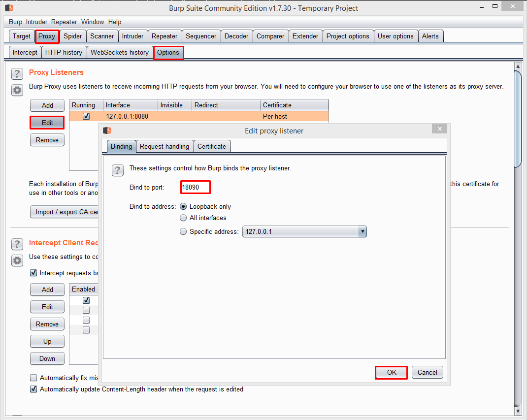
Task: Select All interfaces radio button
Action: [x=183, y=218]
